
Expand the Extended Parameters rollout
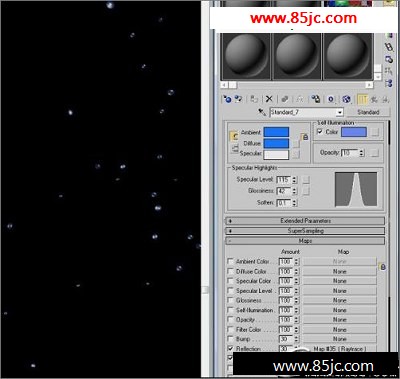tap(305, 221)
